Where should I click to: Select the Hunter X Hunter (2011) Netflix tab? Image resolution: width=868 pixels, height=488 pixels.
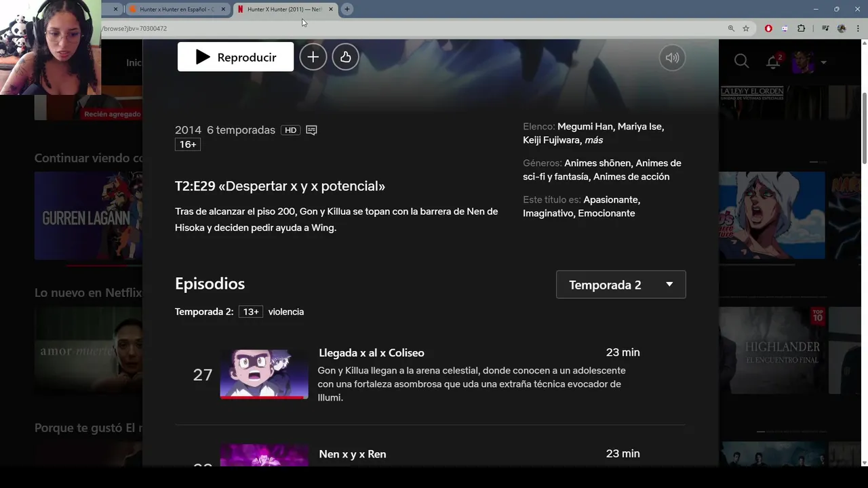[283, 9]
